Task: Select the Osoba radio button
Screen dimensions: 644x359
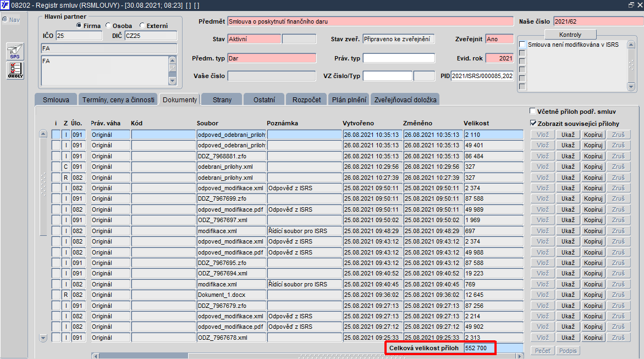Action: pyautogui.click(x=108, y=25)
